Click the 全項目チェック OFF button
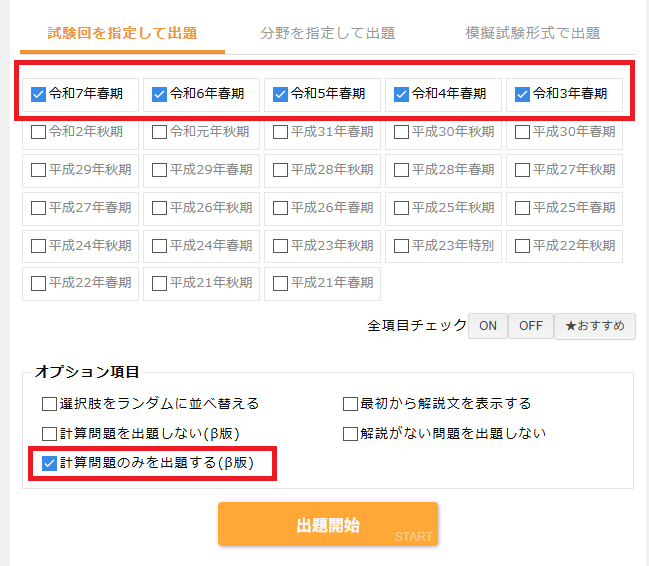The image size is (649, 566). (531, 326)
